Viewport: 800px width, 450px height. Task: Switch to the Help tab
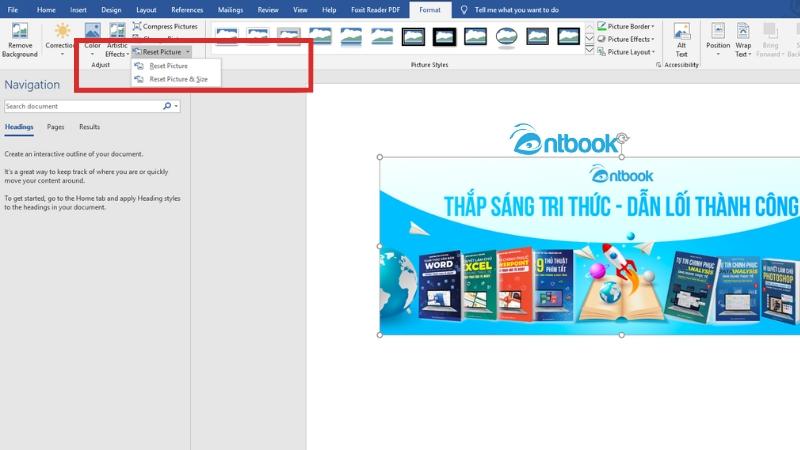(329, 10)
